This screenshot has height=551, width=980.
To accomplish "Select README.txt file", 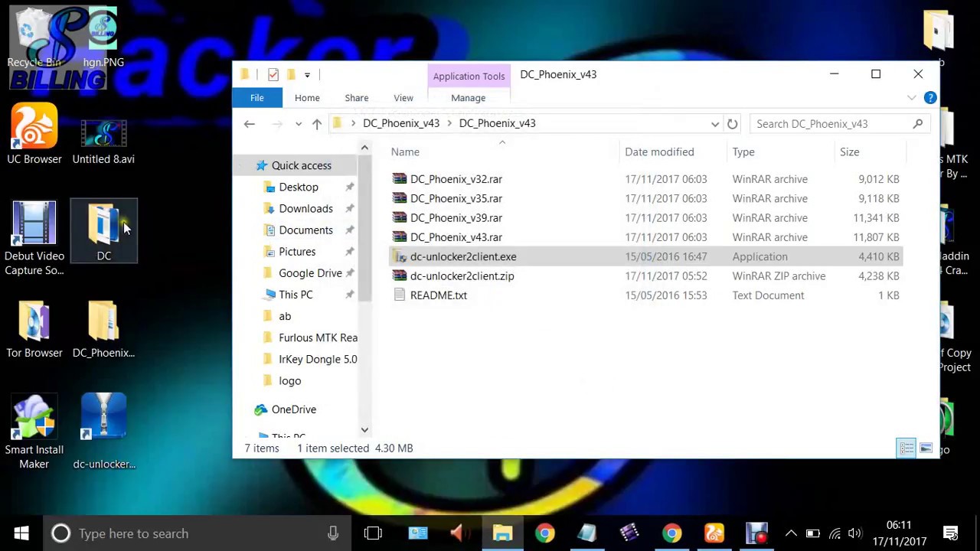I will click(x=438, y=295).
